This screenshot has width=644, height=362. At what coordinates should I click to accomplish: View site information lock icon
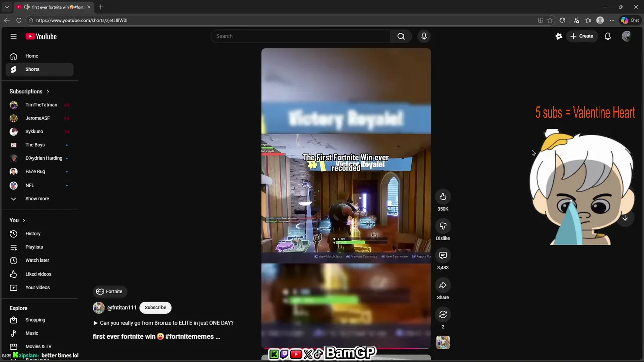pyautogui.click(x=31, y=20)
